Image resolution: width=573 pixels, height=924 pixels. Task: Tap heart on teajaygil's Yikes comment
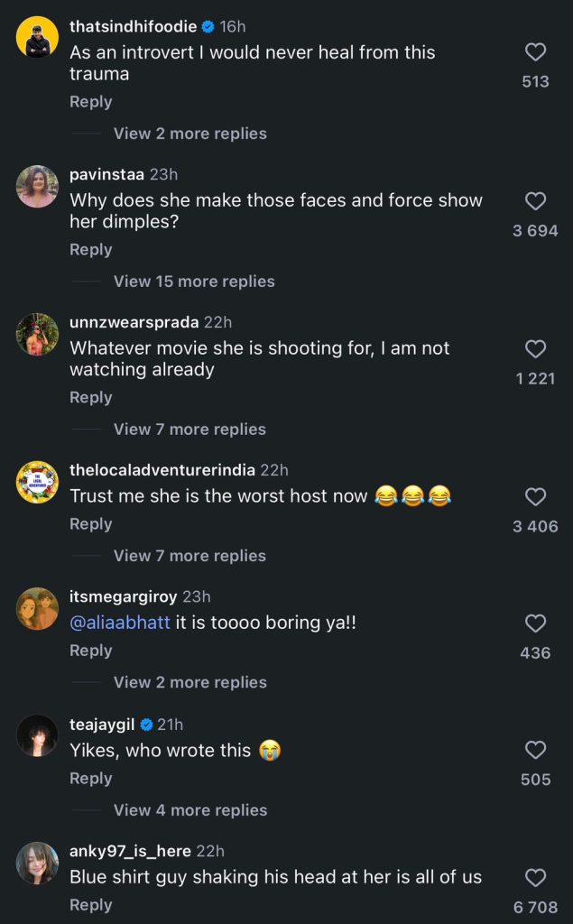click(535, 750)
